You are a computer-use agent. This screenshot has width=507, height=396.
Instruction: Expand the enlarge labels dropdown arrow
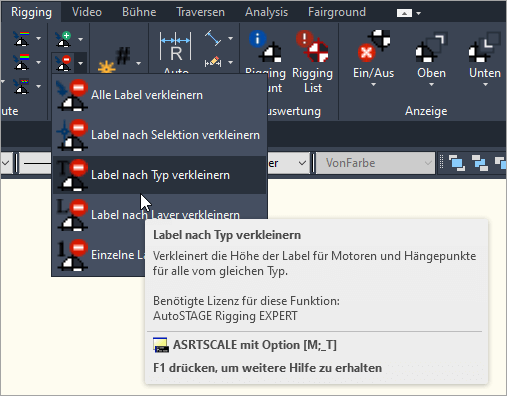coord(80,39)
